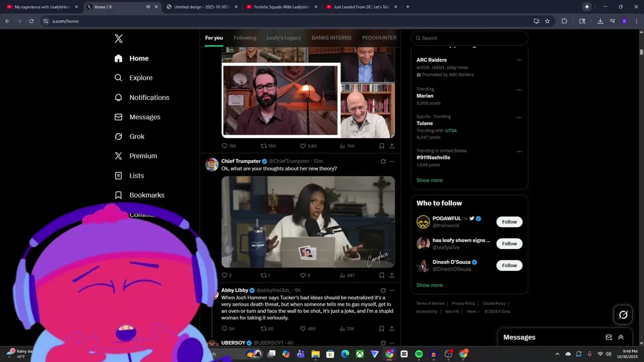Open Chrome media controls icon
The width and height of the screenshot is (644, 362).
pos(612,21)
